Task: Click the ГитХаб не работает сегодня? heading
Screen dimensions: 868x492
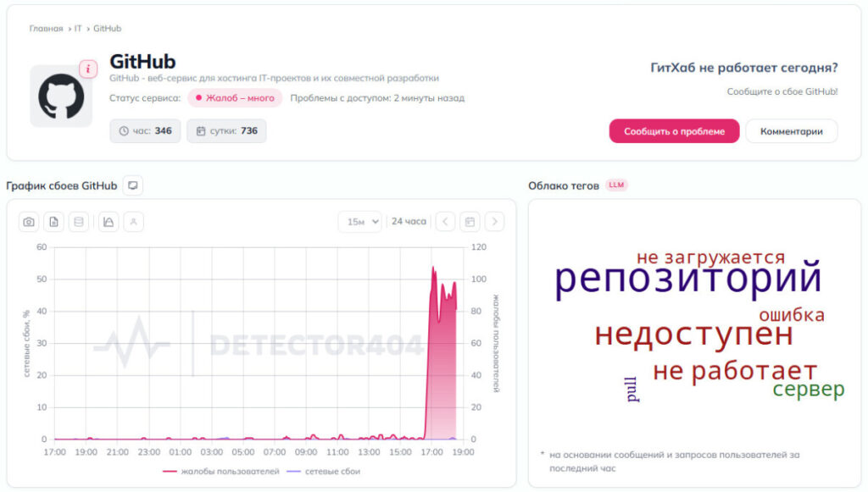Action: point(744,68)
